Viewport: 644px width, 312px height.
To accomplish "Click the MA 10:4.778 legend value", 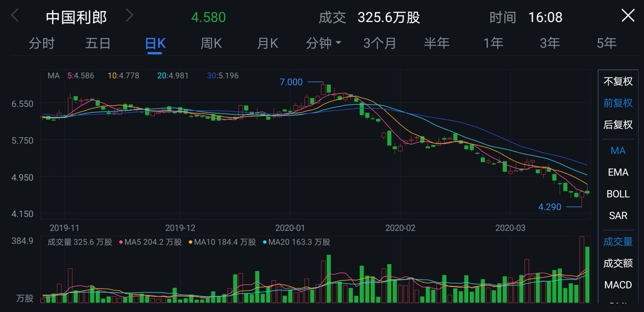I will point(123,76).
